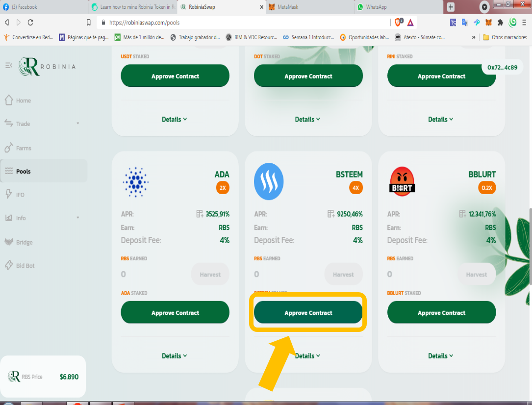532x405 pixels.
Task: Show hidden bookmarks chevron
Action: (x=473, y=37)
